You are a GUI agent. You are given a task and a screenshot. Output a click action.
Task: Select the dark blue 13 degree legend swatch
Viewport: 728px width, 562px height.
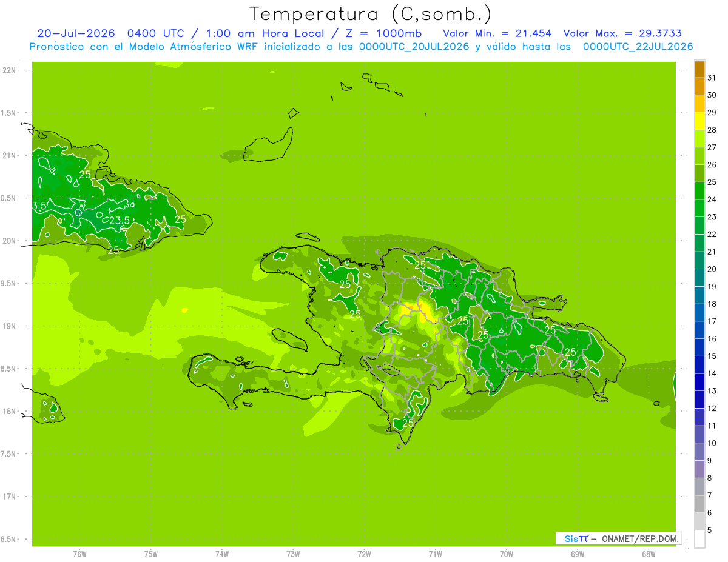point(699,383)
